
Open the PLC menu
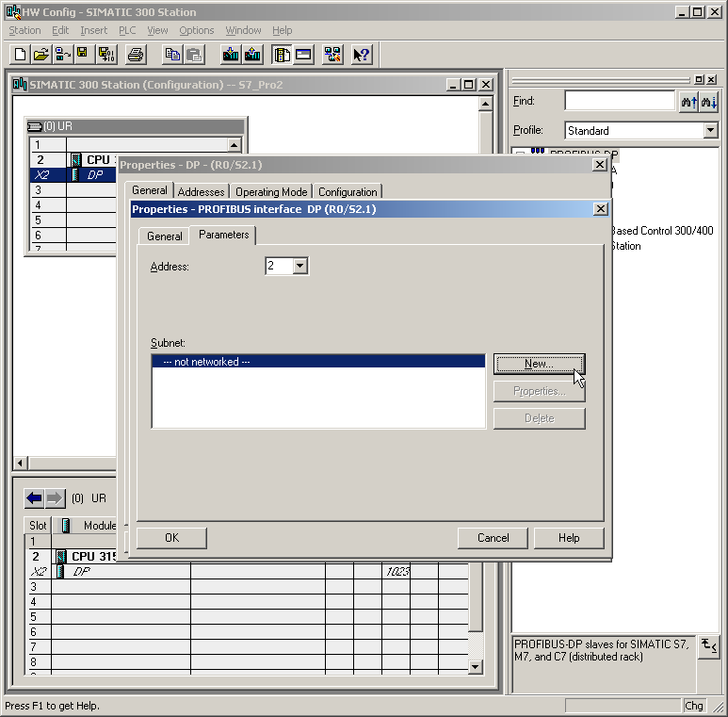(127, 31)
